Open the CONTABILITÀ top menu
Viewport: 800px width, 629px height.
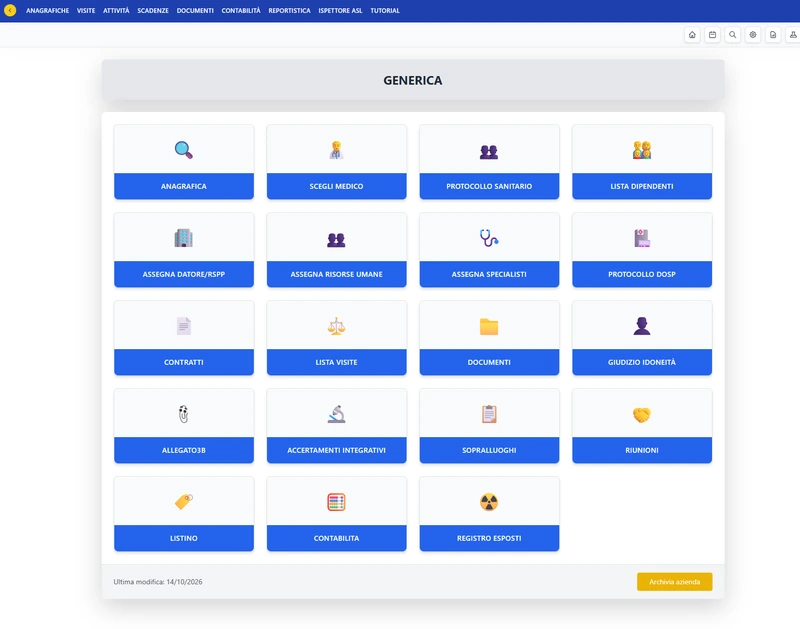[241, 11]
